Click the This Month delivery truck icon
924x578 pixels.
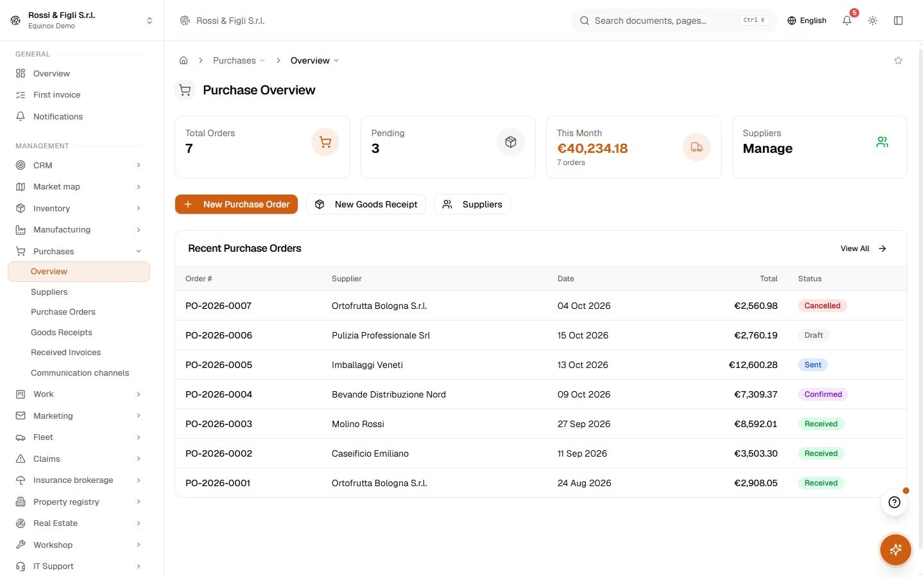click(x=697, y=147)
